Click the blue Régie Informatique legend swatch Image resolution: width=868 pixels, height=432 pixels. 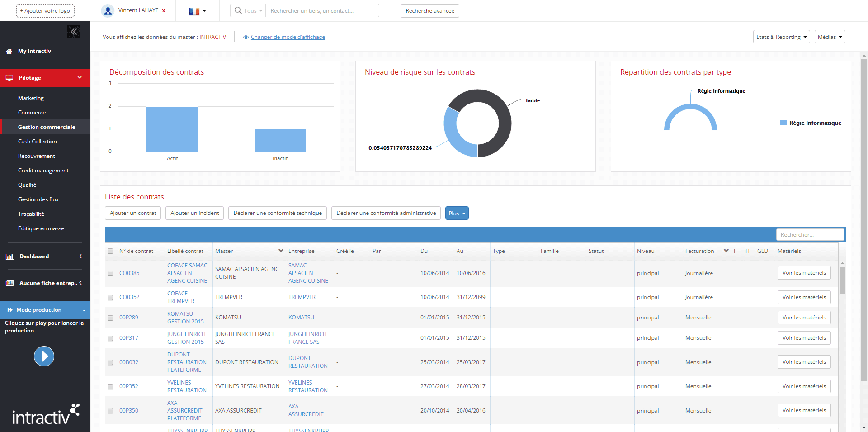pos(783,123)
